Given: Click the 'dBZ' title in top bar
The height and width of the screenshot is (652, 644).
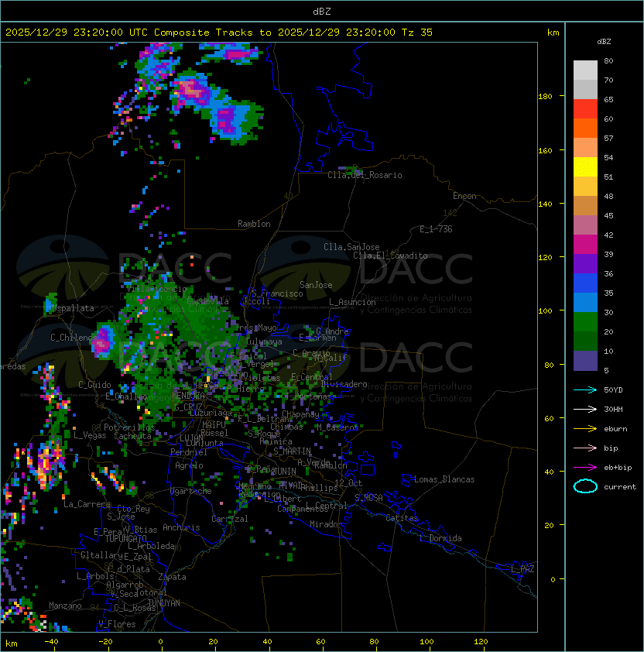Looking at the screenshot, I should pyautogui.click(x=322, y=12).
